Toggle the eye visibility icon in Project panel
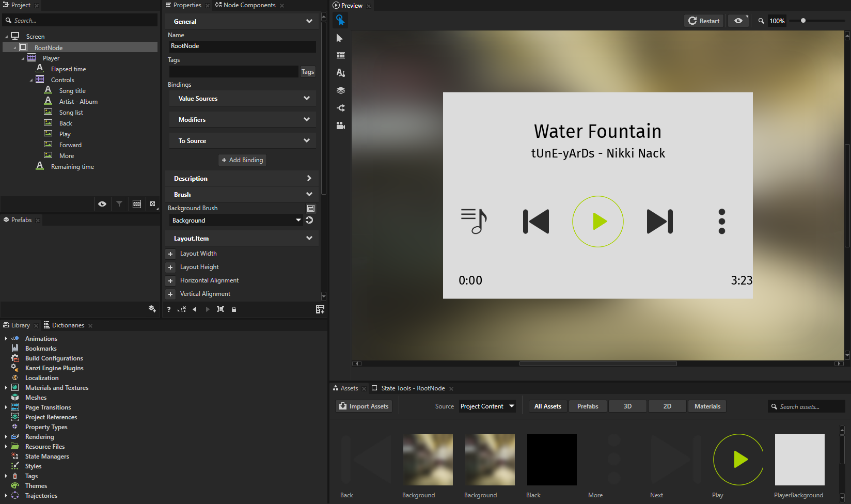Screen dimensions: 851x504 (102, 204)
